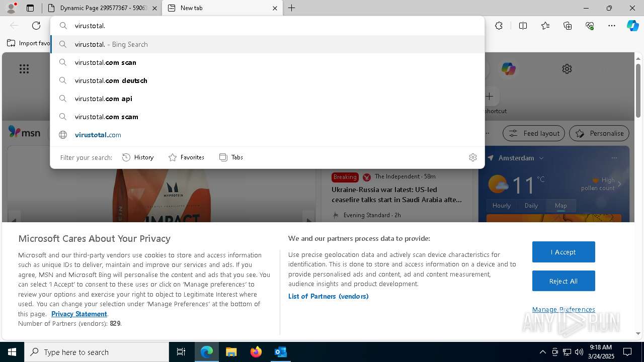This screenshot has height=362, width=644.
Task: Open Settings and more ellipsis menu
Action: click(612, 26)
